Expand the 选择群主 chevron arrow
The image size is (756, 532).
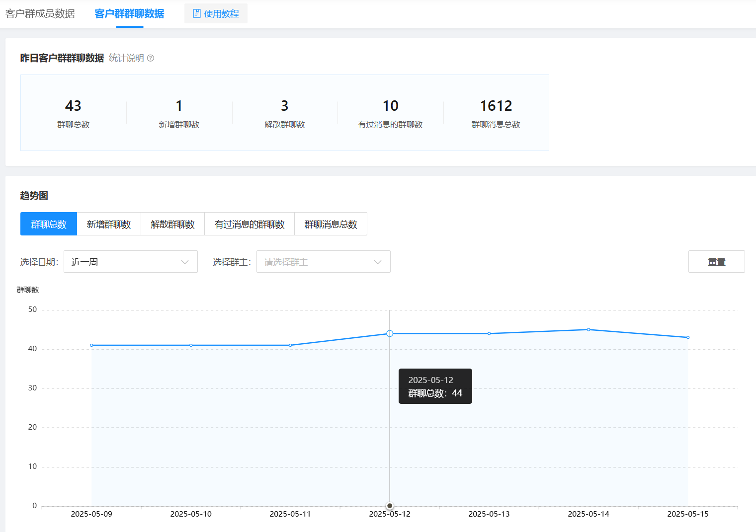(378, 262)
